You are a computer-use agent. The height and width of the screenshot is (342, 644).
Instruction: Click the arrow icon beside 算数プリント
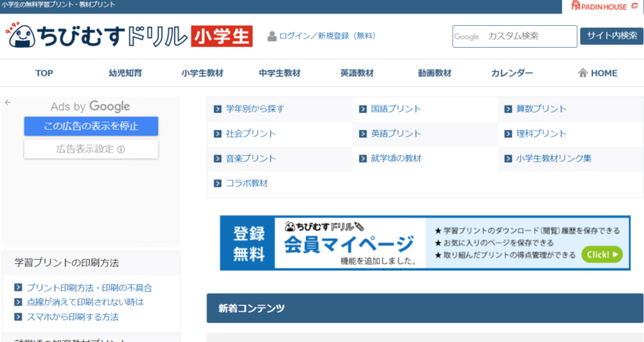click(508, 109)
